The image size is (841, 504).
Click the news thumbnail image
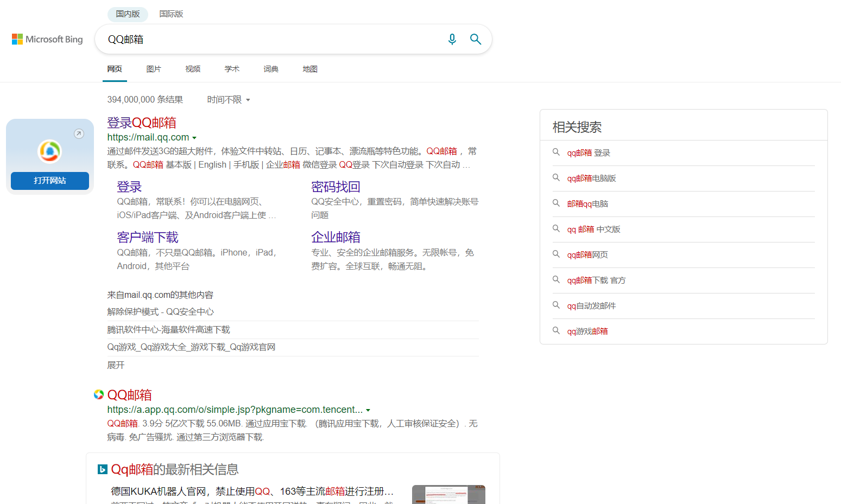[x=448, y=494]
